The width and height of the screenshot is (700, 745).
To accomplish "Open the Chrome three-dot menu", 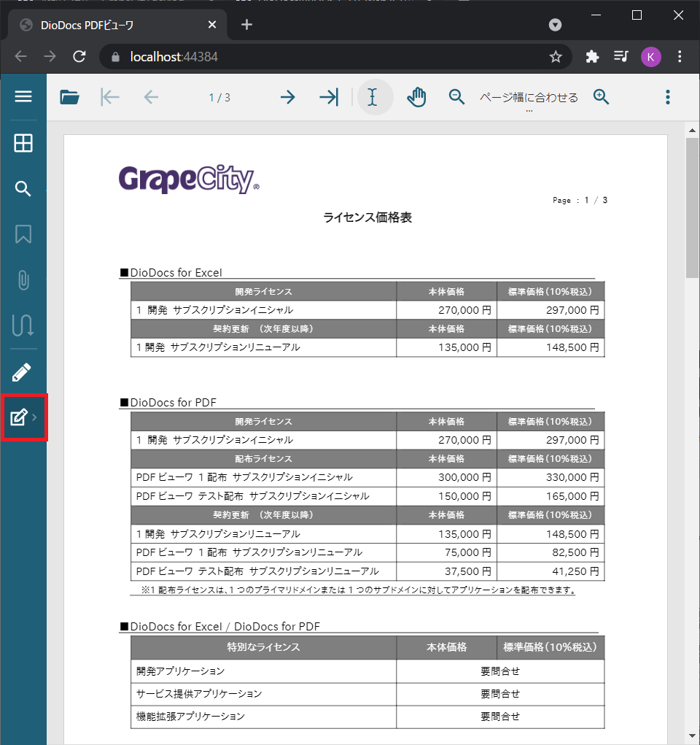I will pos(680,57).
